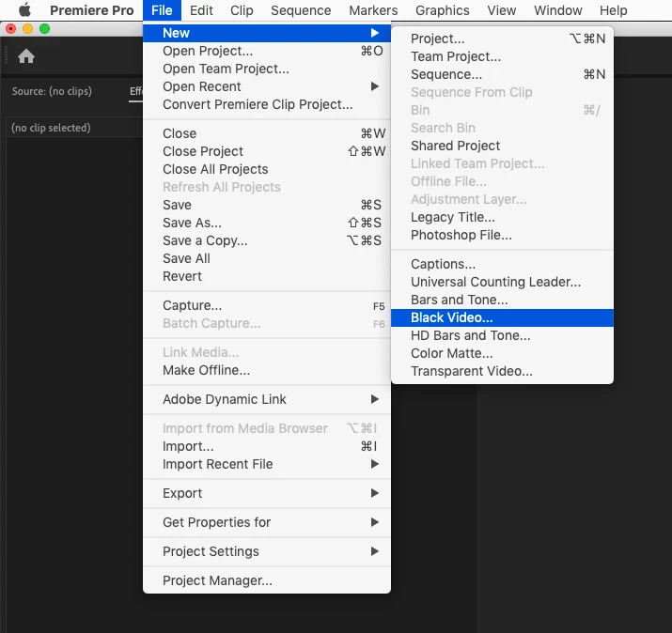Image resolution: width=672 pixels, height=633 pixels.
Task: Click the Home icon in Premiere Pro
Action: (26, 56)
